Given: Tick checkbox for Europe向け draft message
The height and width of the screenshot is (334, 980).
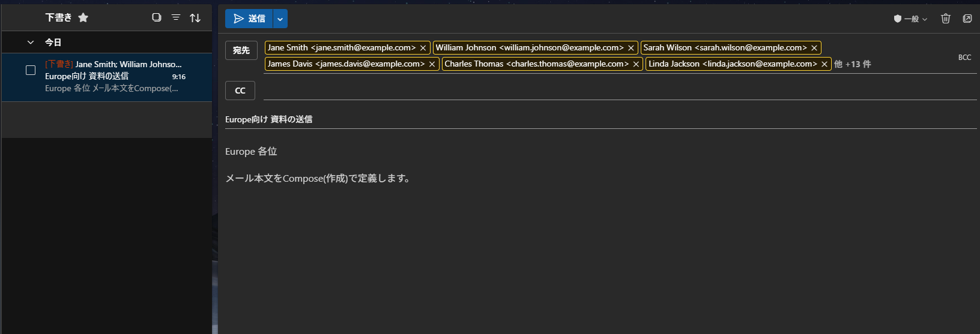Looking at the screenshot, I should coord(31,70).
